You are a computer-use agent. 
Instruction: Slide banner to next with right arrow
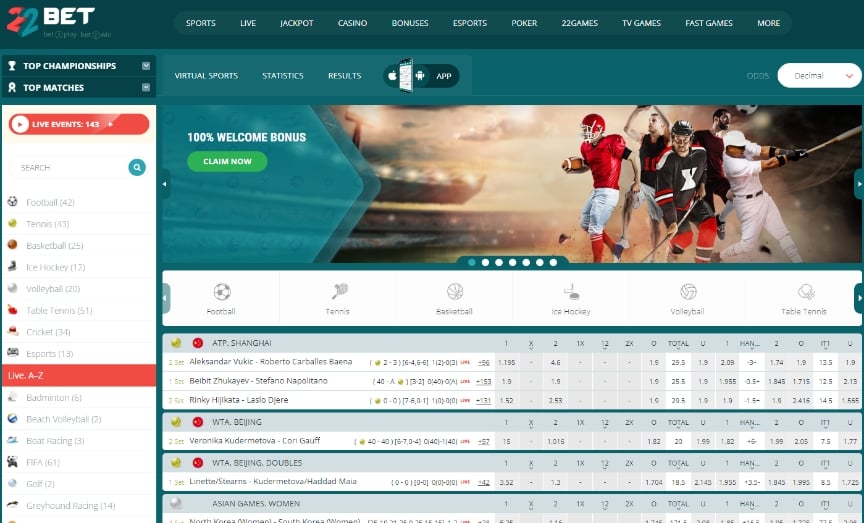[858, 184]
